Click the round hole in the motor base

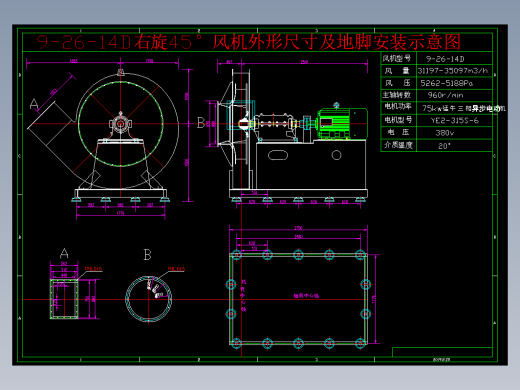[336, 155]
